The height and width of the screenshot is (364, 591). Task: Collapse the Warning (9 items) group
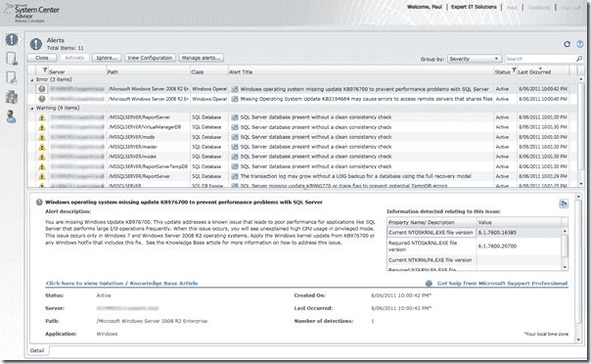[32, 109]
